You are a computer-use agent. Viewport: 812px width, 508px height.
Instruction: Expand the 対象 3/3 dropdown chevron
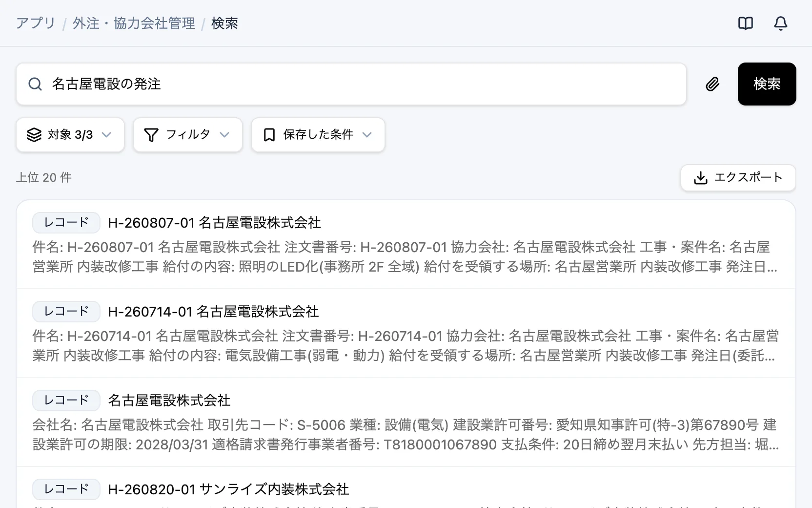pos(106,135)
